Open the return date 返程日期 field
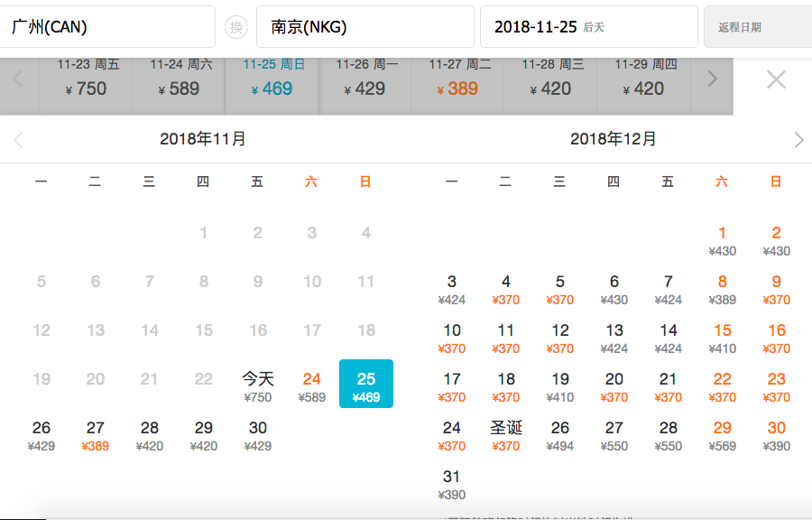Screen dimensions: 812x520 click(756, 27)
